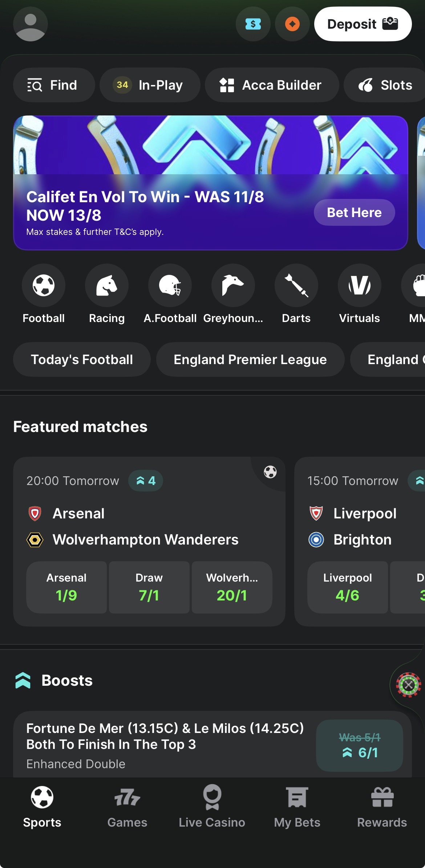The height and width of the screenshot is (868, 425).
Task: Open the Racing horse icon
Action: (x=107, y=285)
